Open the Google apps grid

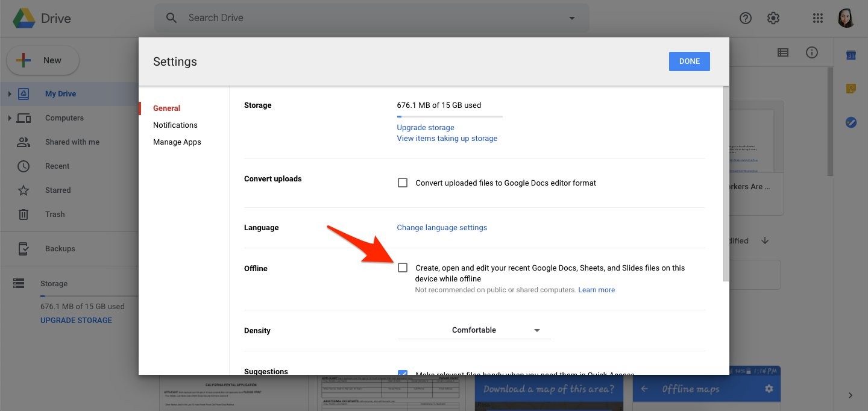pos(817,18)
